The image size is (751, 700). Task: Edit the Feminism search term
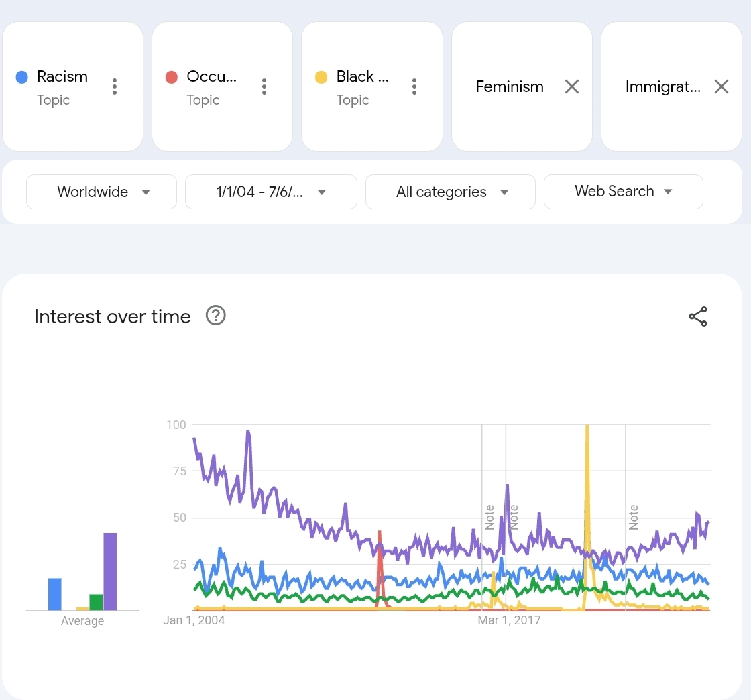tap(510, 86)
